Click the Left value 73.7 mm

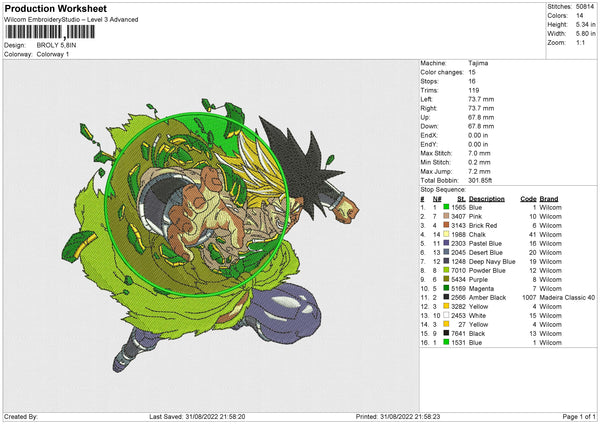(x=481, y=99)
